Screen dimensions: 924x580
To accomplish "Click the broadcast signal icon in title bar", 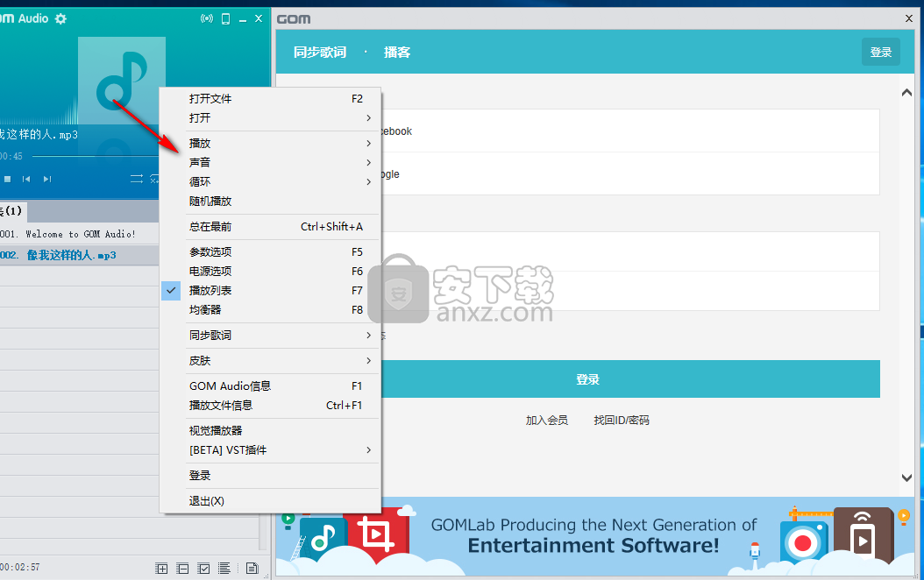I will (x=207, y=18).
